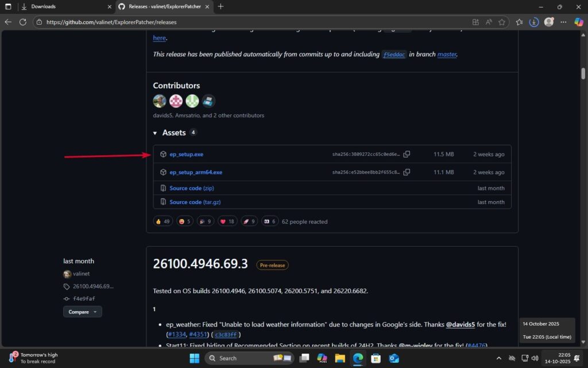Open Copilot from the Edge toolbar
The width and height of the screenshot is (588, 368).
579,22
